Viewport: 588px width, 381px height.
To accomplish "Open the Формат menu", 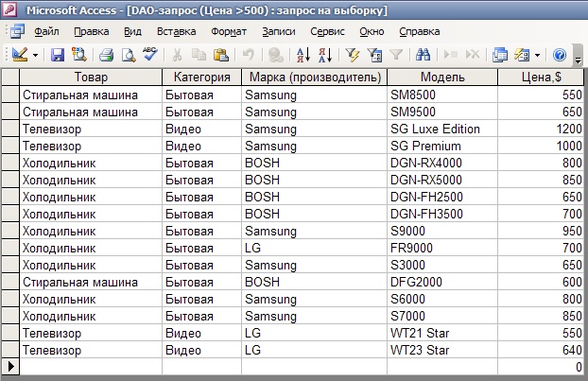I will pyautogui.click(x=229, y=31).
